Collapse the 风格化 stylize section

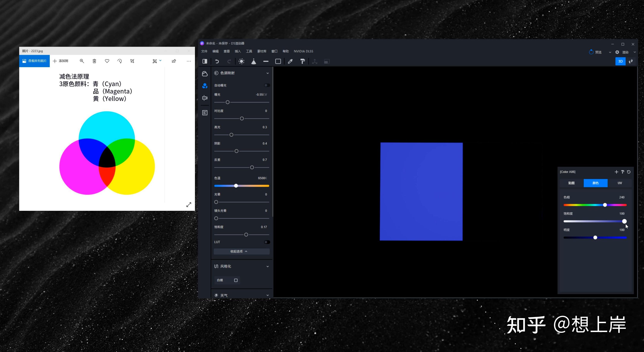click(x=268, y=266)
